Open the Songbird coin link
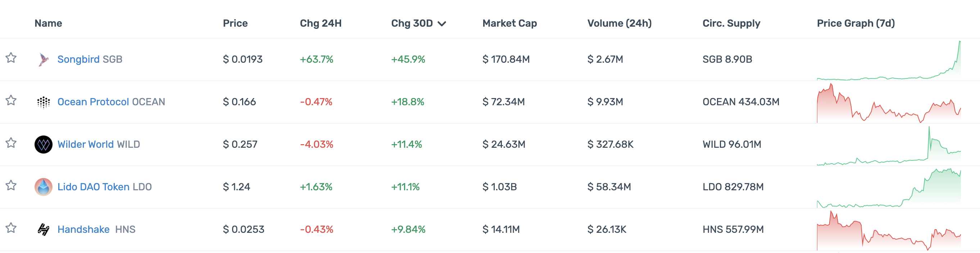Image resolution: width=980 pixels, height=253 pixels. point(78,59)
